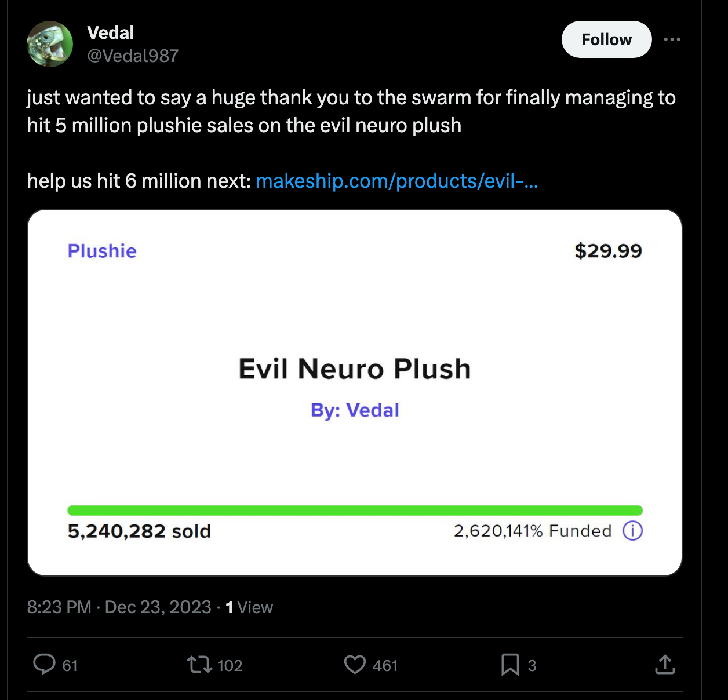
Task: Click the 61 replies count
Action: (70, 665)
